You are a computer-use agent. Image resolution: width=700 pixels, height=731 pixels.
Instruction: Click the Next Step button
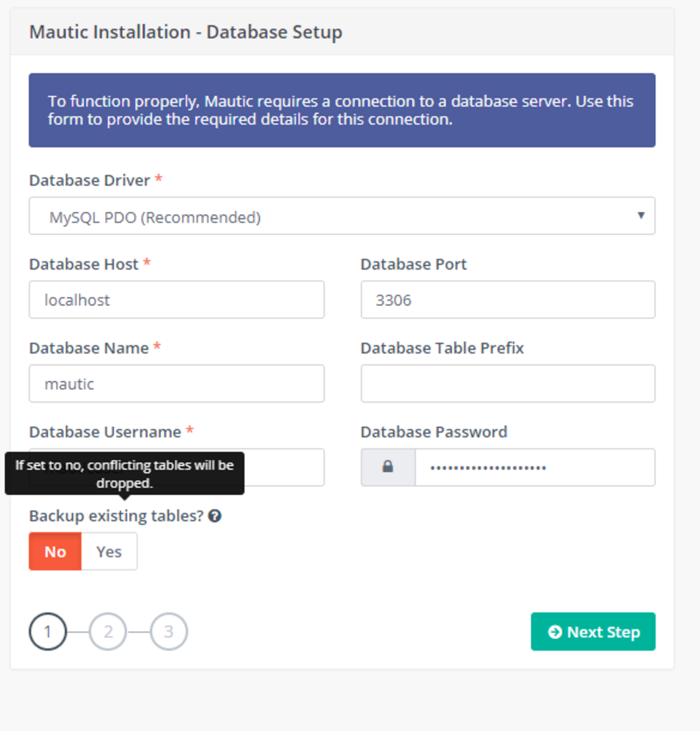[593, 631]
